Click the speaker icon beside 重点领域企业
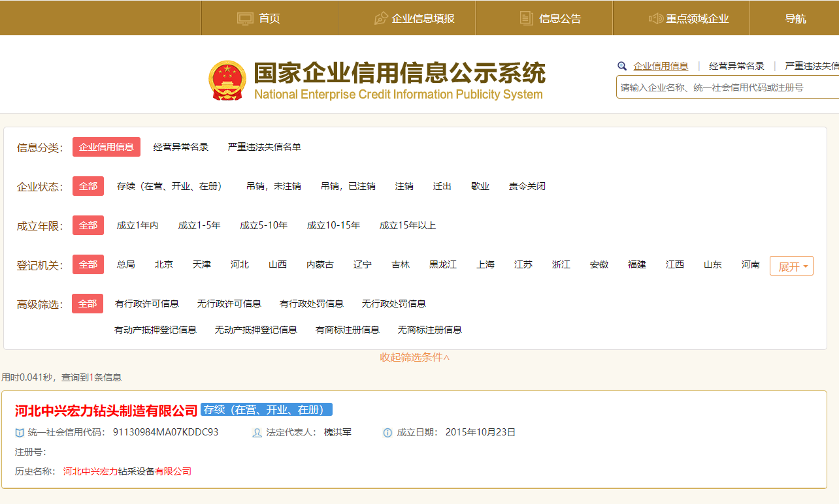Viewport: 839px width, 504px height. (x=655, y=18)
